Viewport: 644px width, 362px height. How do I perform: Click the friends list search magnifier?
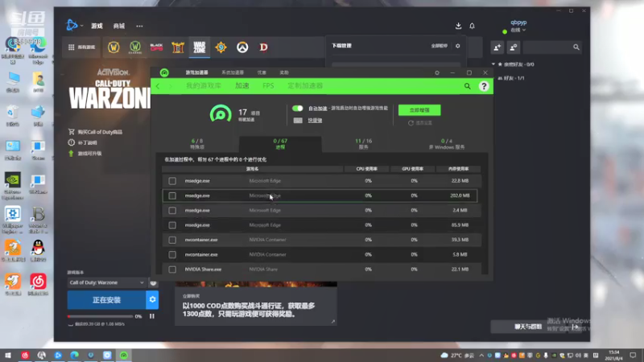coord(576,47)
